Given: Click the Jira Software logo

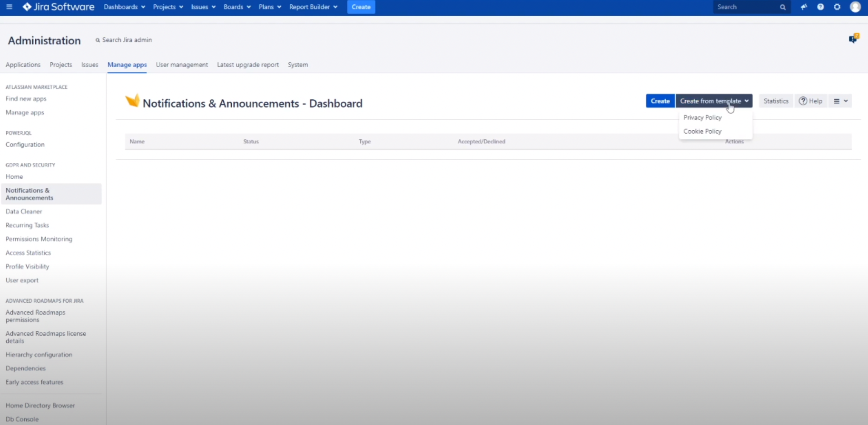Looking at the screenshot, I should [x=59, y=7].
